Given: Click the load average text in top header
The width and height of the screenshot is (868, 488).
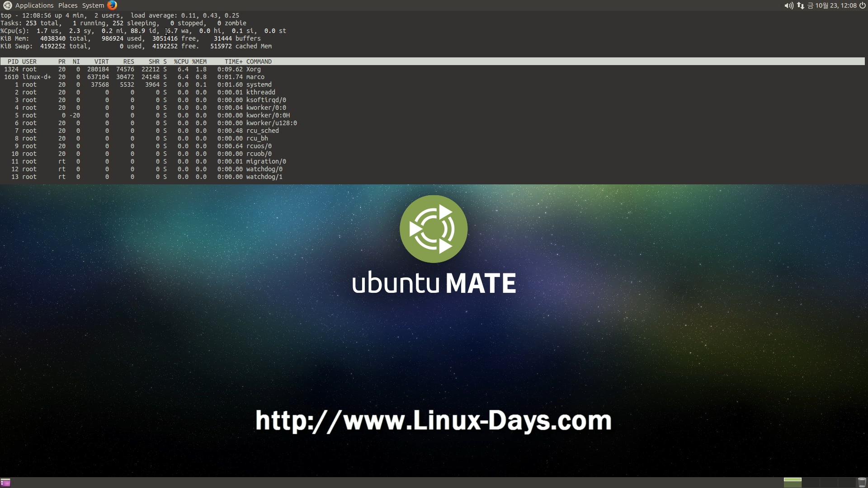Looking at the screenshot, I should (x=185, y=15).
